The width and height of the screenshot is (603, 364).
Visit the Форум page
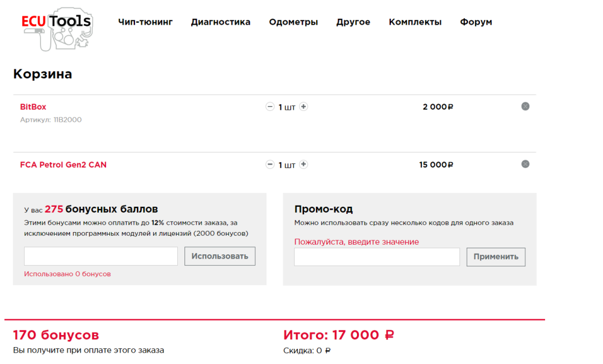click(x=476, y=22)
